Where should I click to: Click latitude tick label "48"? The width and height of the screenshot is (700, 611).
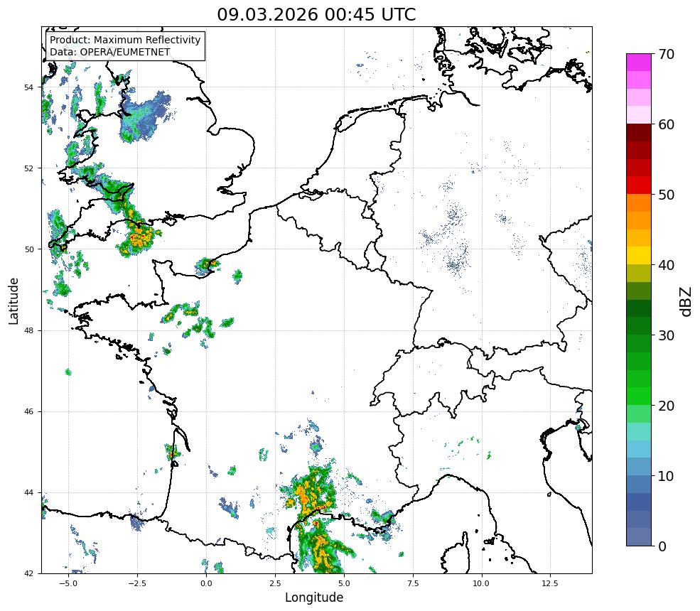[28, 330]
